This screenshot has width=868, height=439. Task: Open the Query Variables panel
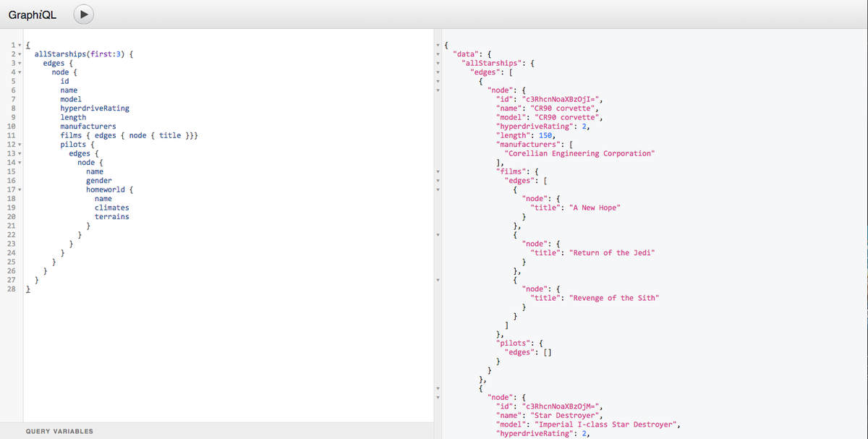point(59,431)
